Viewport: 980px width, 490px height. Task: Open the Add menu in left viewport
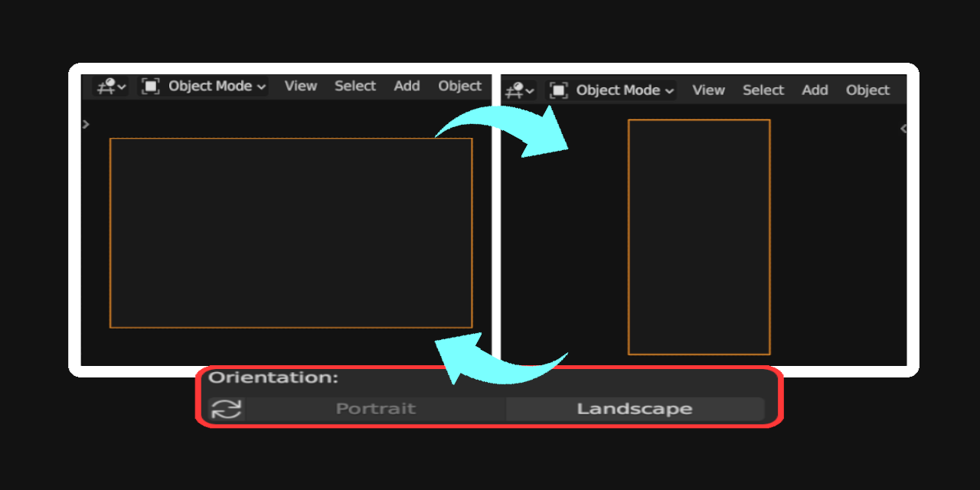407,86
